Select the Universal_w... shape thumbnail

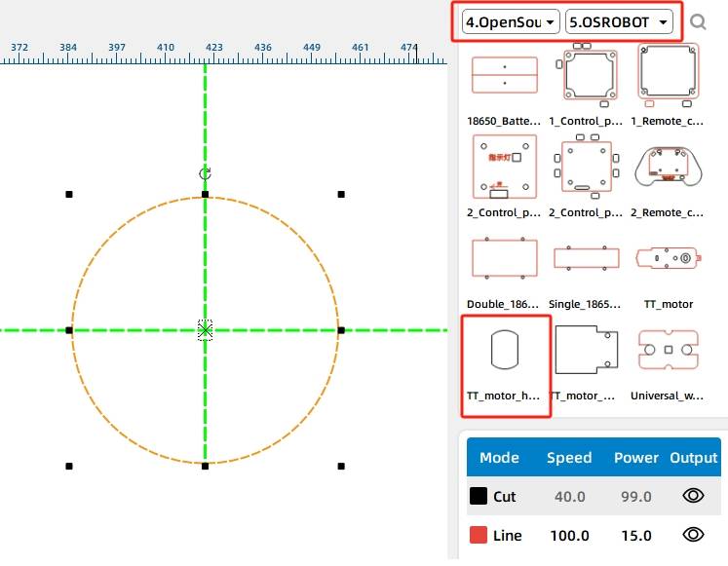pos(669,350)
